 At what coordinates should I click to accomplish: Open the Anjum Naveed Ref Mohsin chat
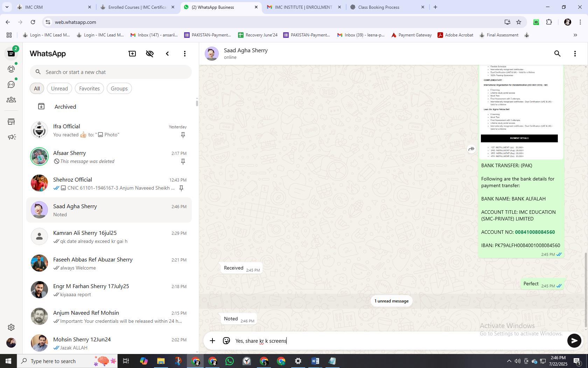coord(109,316)
